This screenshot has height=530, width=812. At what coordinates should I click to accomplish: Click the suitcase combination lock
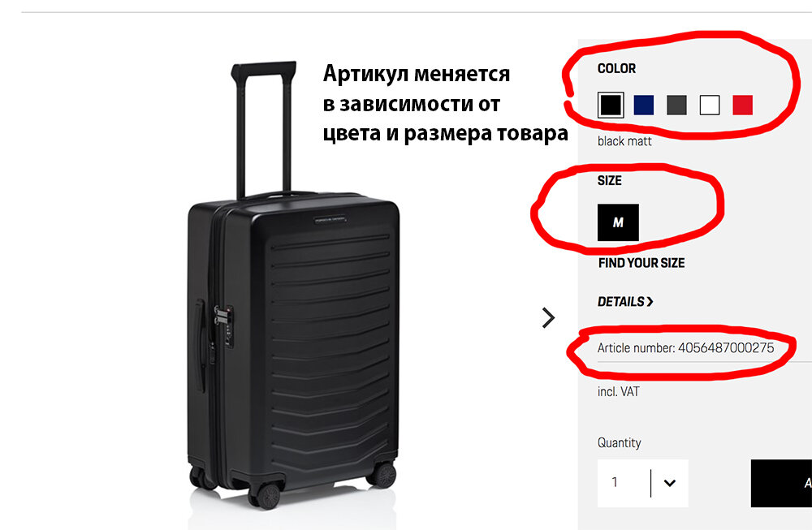pos(225,322)
